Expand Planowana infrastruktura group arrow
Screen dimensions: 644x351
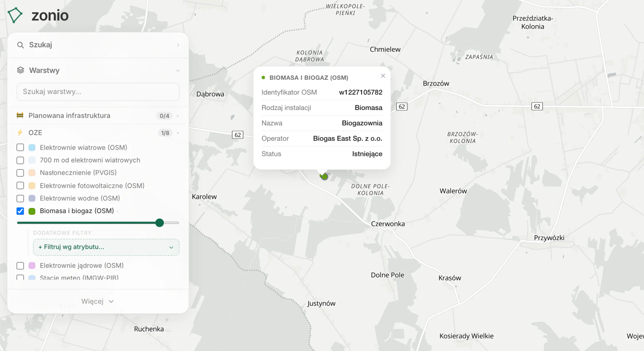pyautogui.click(x=178, y=116)
